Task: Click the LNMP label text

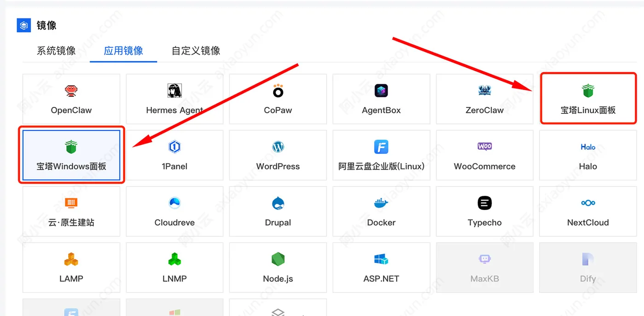Action: coord(174,279)
